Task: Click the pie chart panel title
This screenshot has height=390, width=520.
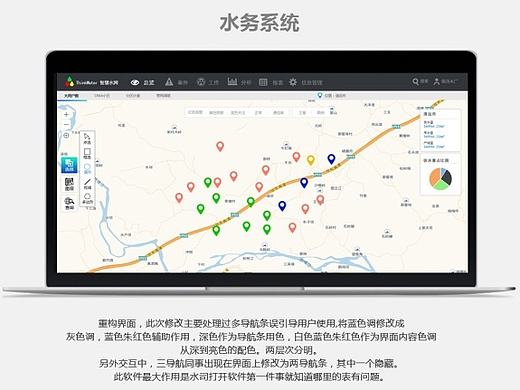Action: [436, 160]
